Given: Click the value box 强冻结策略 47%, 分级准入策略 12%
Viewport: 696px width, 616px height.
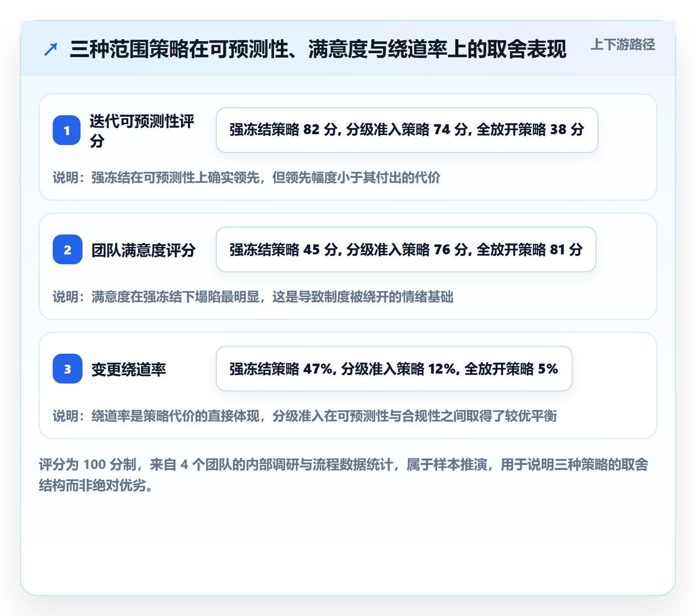Looking at the screenshot, I should (394, 369).
